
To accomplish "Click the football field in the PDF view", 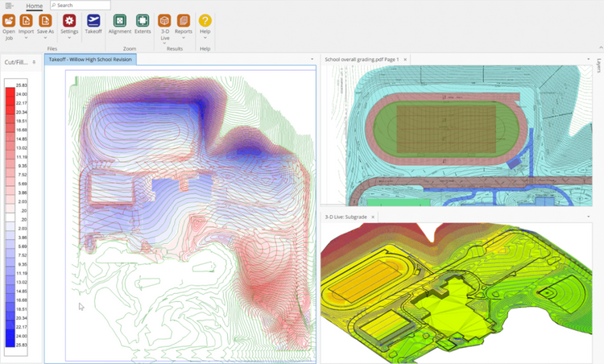I will point(446,129).
